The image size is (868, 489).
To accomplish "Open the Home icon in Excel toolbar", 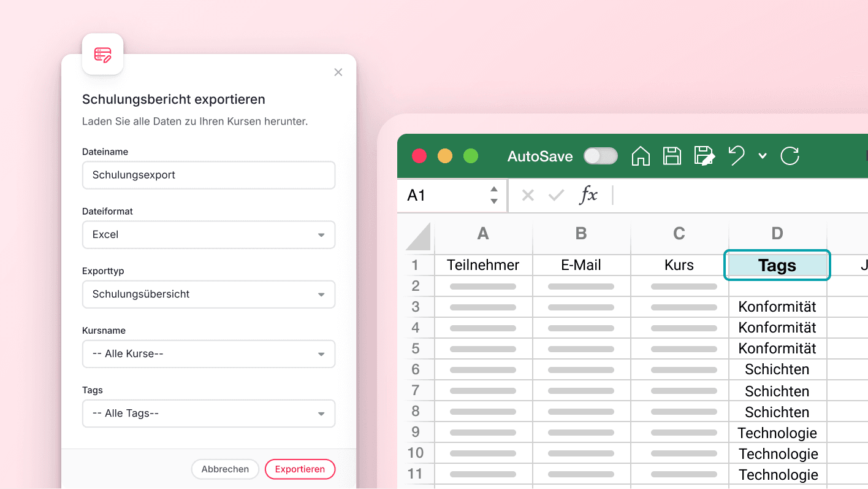I will 641,156.
